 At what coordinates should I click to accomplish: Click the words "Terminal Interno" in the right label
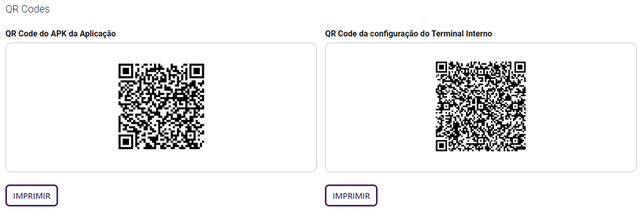pyautogui.click(x=466, y=34)
